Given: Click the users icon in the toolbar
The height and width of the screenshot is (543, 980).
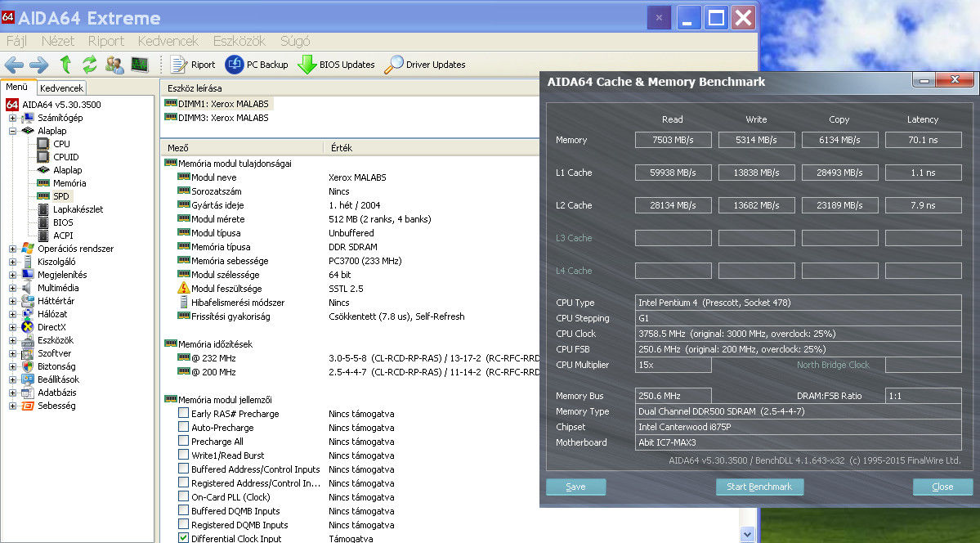Looking at the screenshot, I should click(x=114, y=65).
